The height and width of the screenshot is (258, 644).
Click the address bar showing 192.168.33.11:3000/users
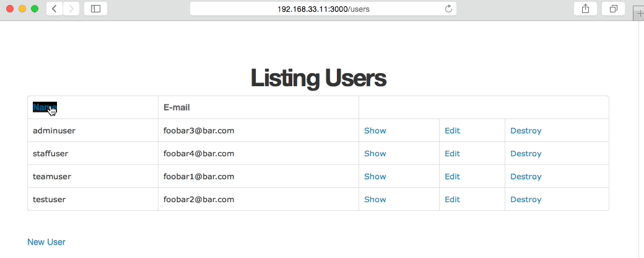pyautogui.click(x=323, y=9)
